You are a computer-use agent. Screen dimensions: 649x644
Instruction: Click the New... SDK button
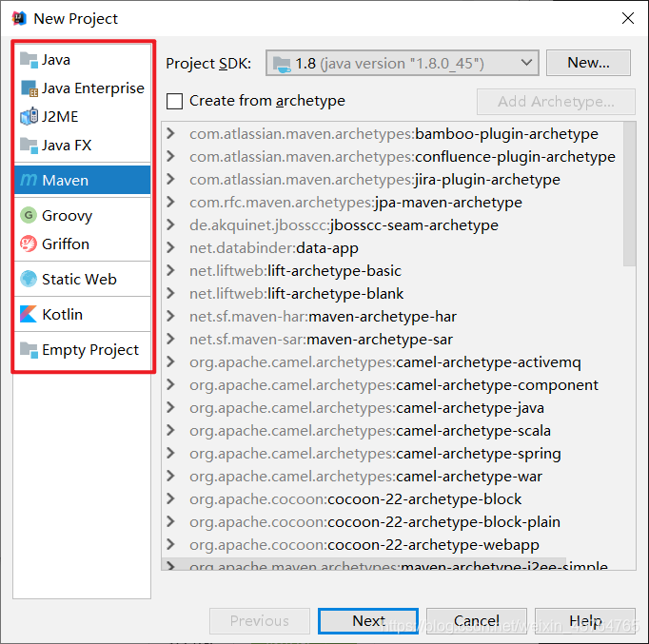point(588,63)
